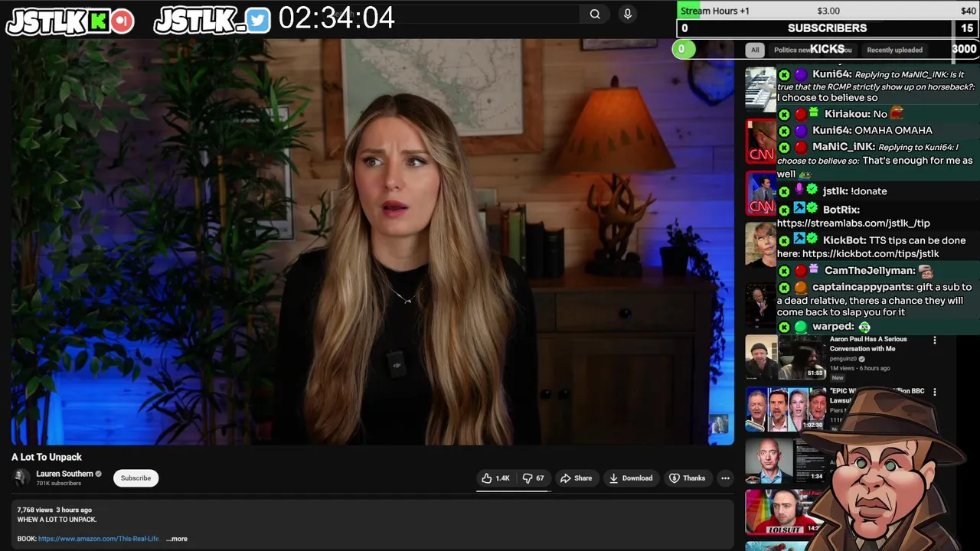This screenshot has width=980, height=551.
Task: Click the gift badge next to CamTheJellyman
Action: [x=814, y=269]
